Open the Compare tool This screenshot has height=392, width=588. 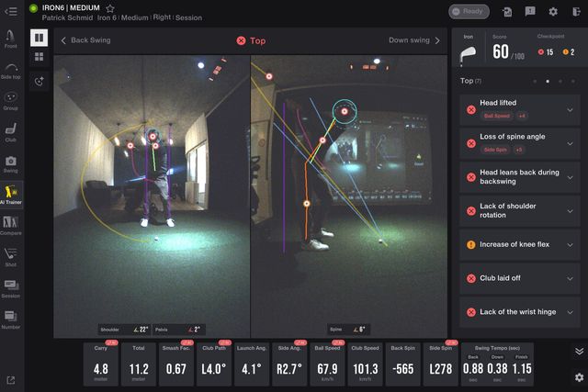[x=11, y=224]
